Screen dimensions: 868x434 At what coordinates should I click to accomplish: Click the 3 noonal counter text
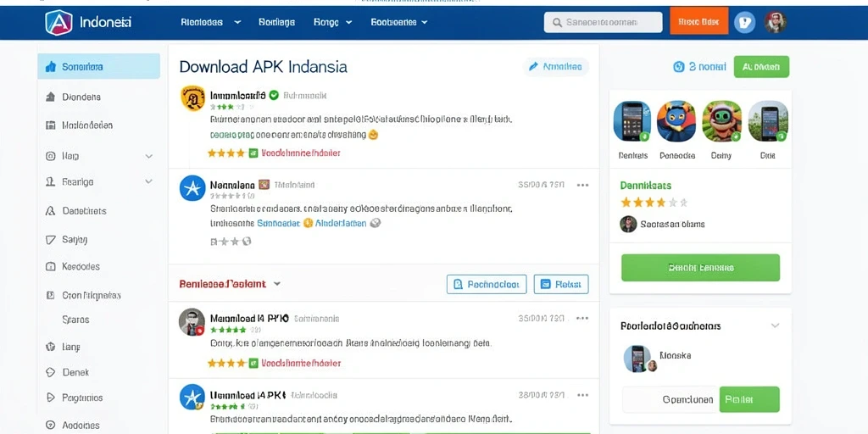click(x=708, y=67)
